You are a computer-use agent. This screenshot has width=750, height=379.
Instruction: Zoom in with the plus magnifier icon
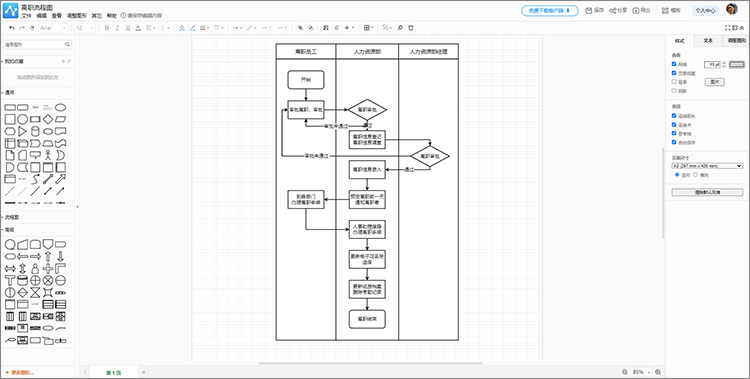click(658, 372)
